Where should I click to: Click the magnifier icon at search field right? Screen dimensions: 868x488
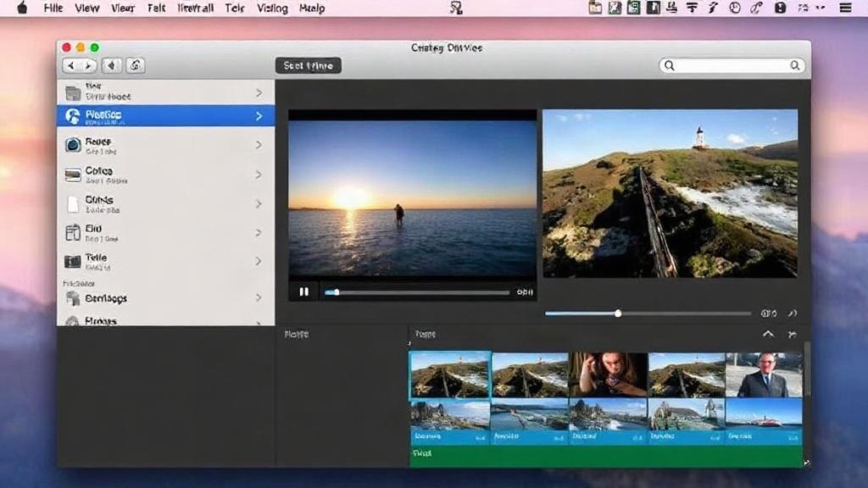pyautogui.click(x=794, y=65)
